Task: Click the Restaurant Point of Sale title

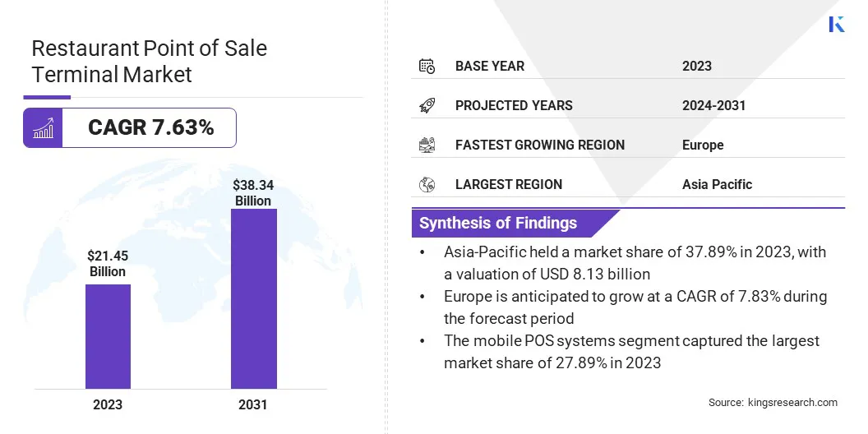Action: pos(149,61)
